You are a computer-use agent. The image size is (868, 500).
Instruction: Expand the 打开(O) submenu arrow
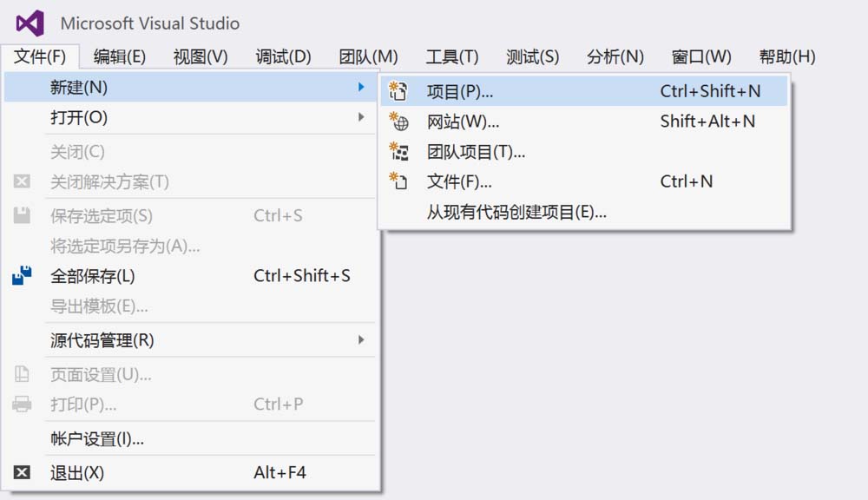361,117
